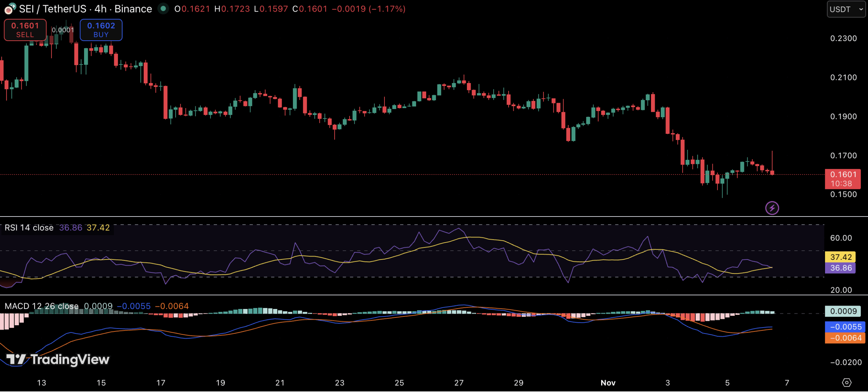
Task: Select the RSI 14 close legend
Action: (29, 228)
